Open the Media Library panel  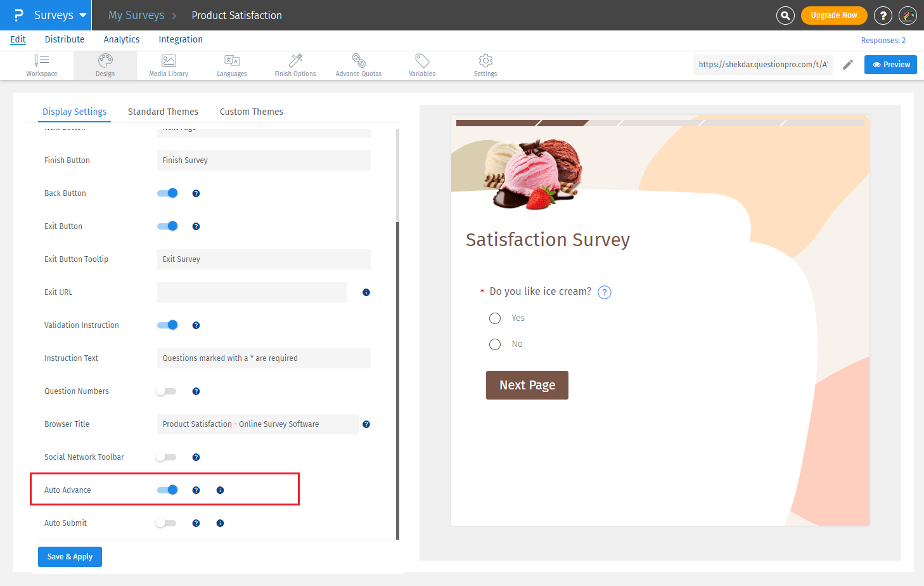coord(168,65)
